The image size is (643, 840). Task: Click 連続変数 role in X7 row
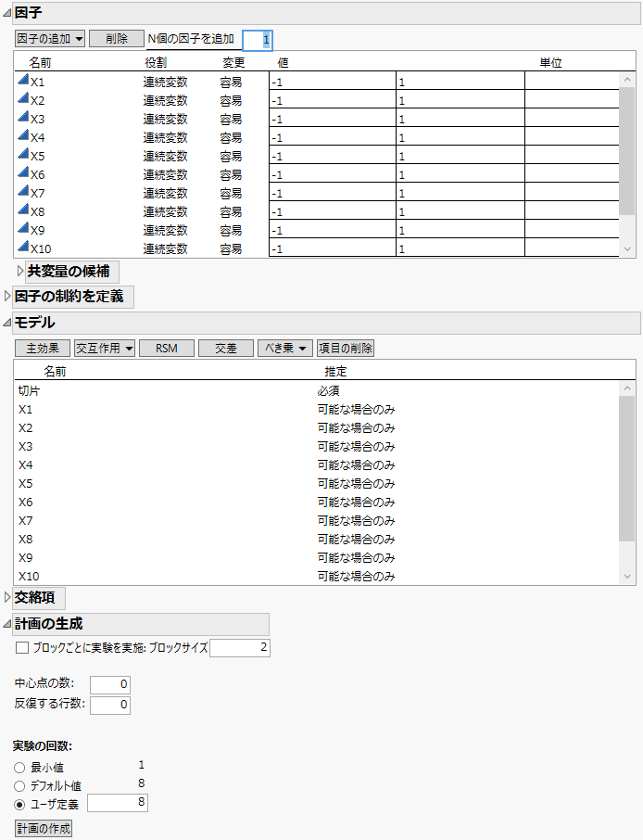166,193
